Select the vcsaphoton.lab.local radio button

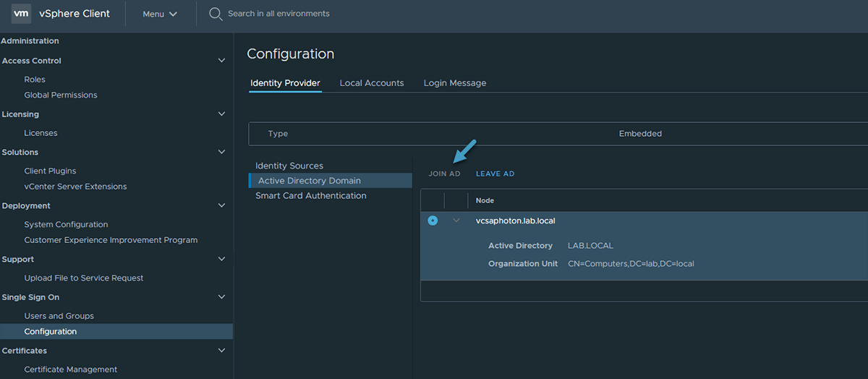coord(433,221)
